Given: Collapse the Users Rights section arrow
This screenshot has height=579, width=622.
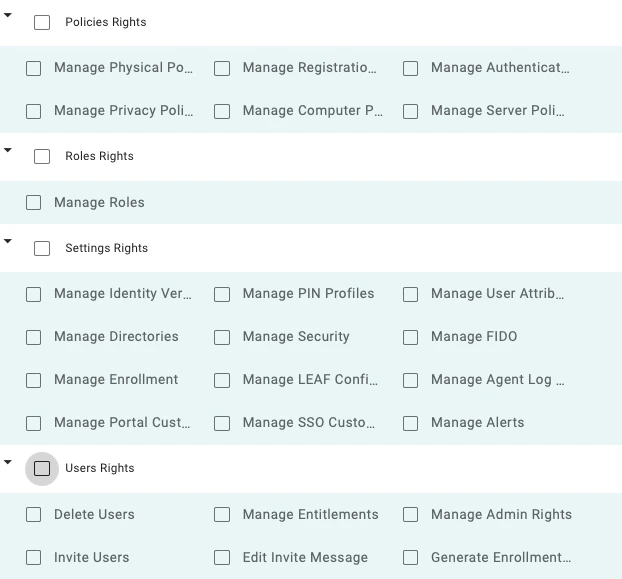Looking at the screenshot, I should [8, 462].
